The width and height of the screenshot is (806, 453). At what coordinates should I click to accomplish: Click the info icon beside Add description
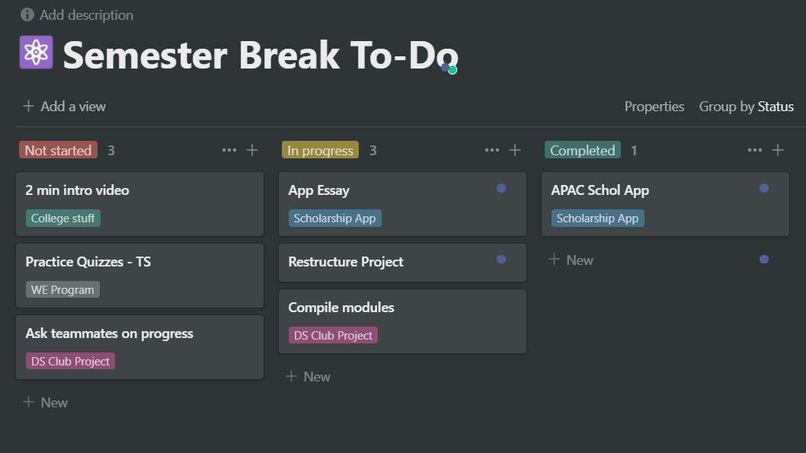pos(27,14)
